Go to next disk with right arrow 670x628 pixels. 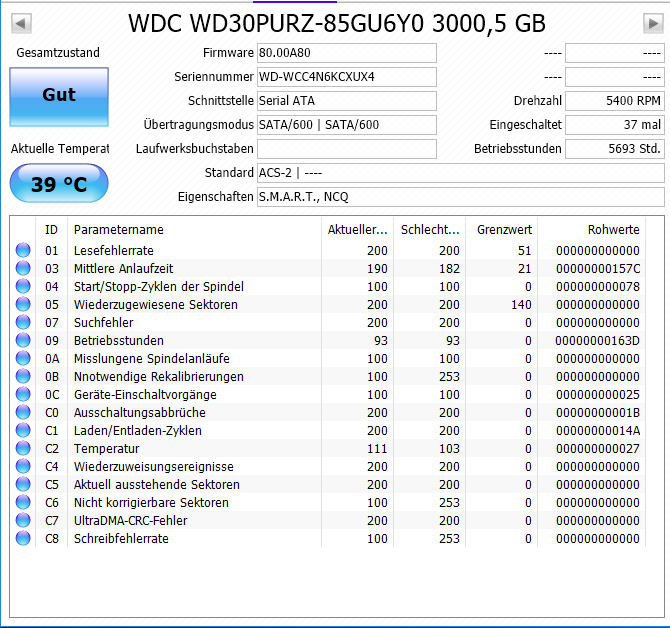point(653,23)
